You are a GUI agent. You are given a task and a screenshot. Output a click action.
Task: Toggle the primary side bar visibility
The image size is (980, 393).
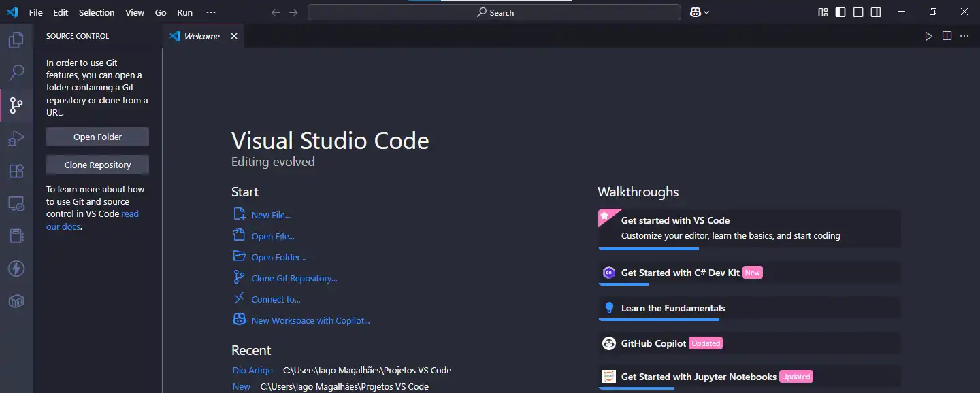point(840,12)
